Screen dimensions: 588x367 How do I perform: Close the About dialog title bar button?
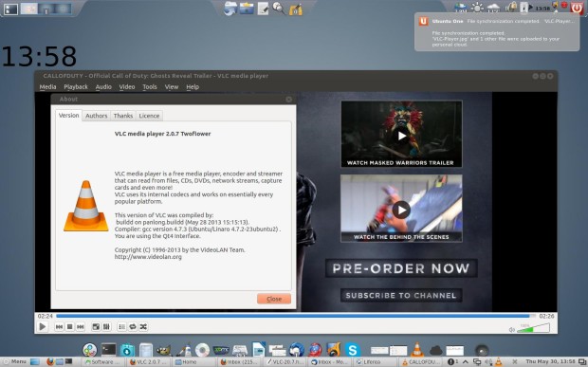click(x=288, y=100)
